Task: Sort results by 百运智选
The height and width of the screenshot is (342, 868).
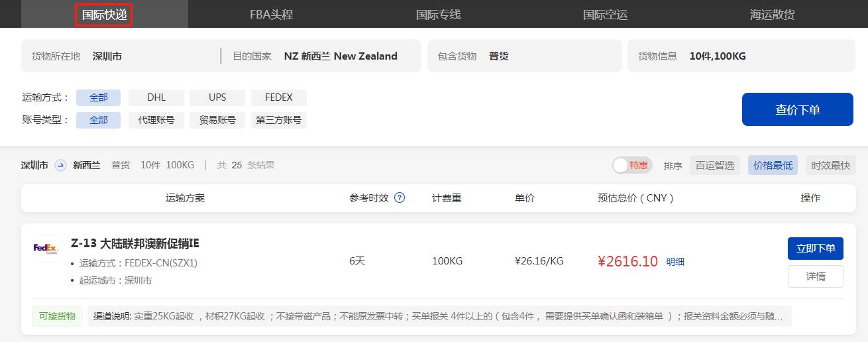Action: [x=715, y=165]
